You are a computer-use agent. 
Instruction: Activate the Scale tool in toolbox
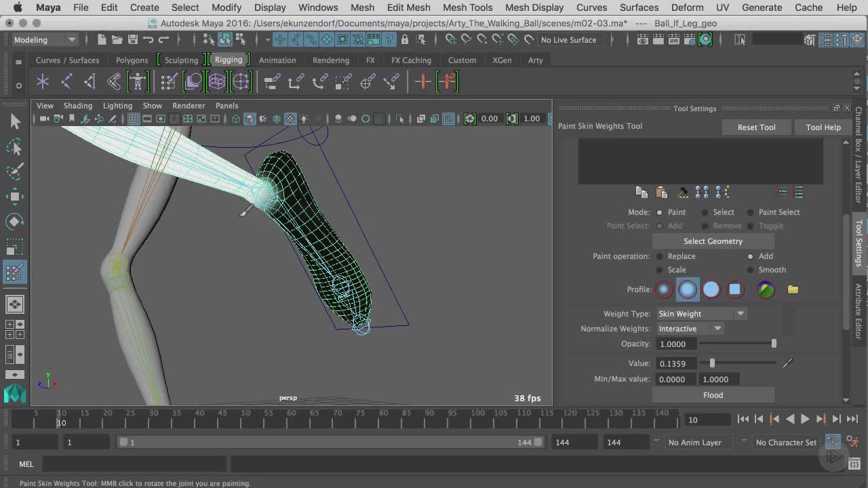click(15, 247)
